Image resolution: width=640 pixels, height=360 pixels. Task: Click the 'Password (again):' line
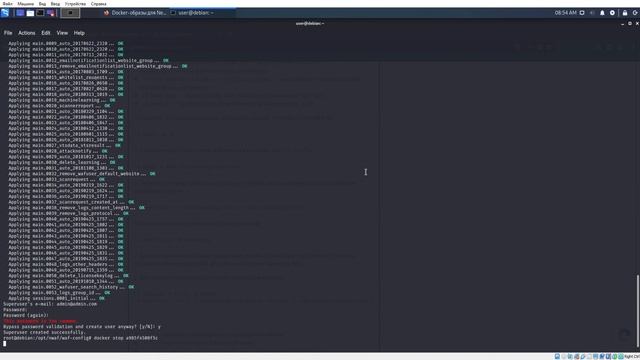coord(26,316)
